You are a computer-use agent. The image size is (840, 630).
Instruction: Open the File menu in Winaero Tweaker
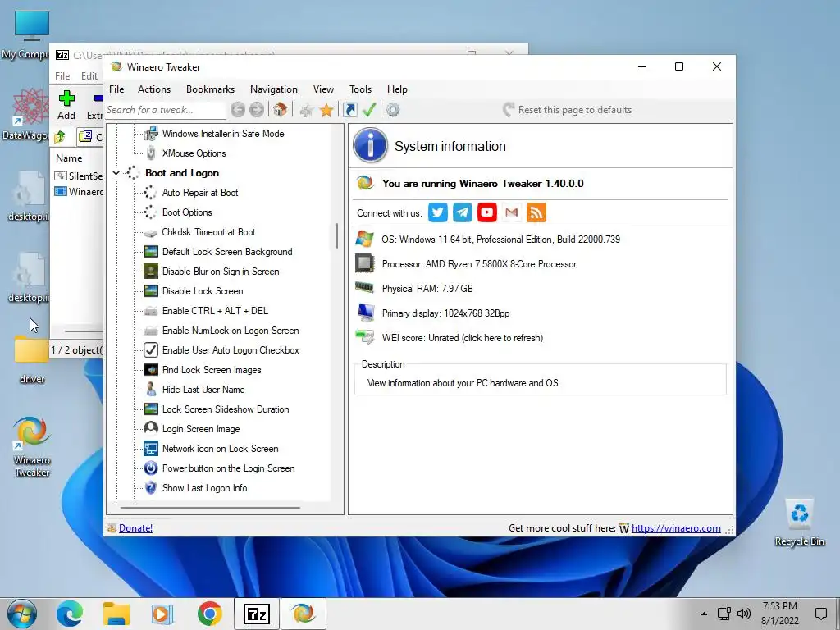116,89
